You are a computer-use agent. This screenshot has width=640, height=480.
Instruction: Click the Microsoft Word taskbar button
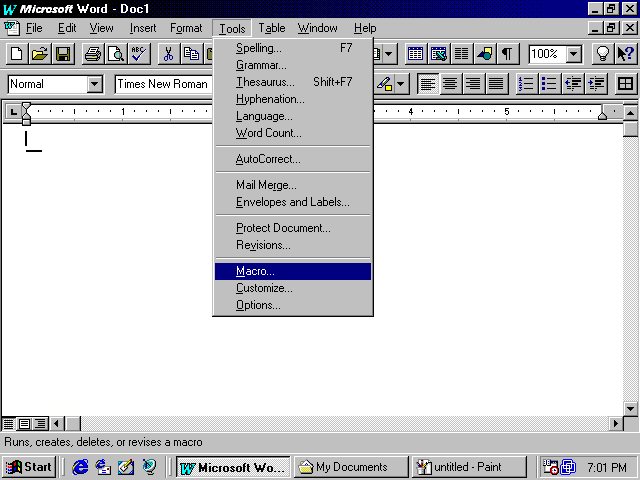coord(233,467)
